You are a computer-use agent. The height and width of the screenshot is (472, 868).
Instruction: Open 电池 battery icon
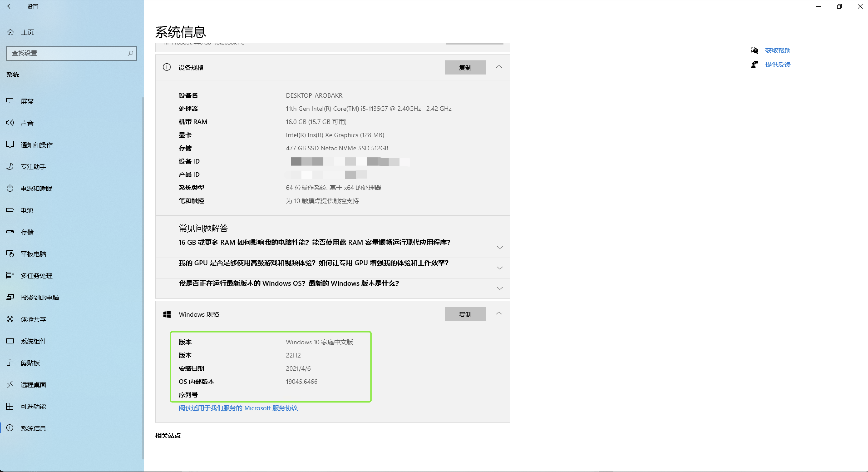[10, 210]
